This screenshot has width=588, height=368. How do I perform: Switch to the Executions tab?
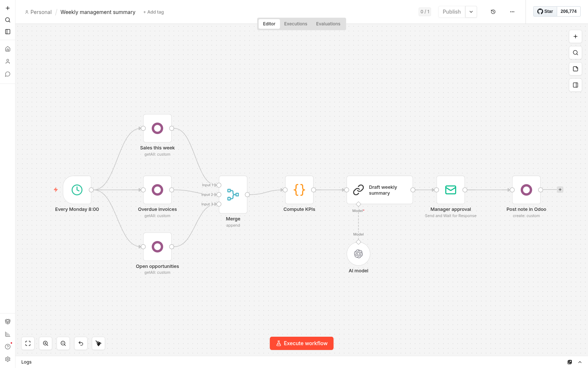[x=295, y=24]
